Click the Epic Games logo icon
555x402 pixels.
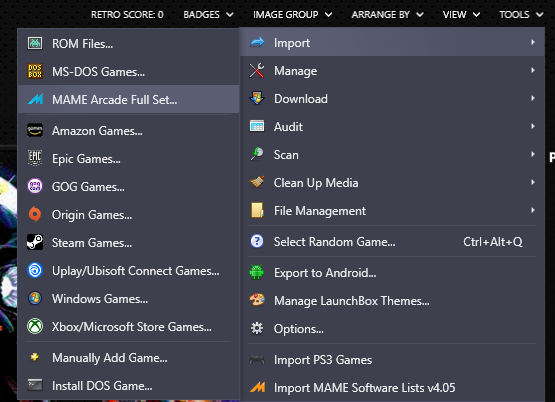[35, 158]
